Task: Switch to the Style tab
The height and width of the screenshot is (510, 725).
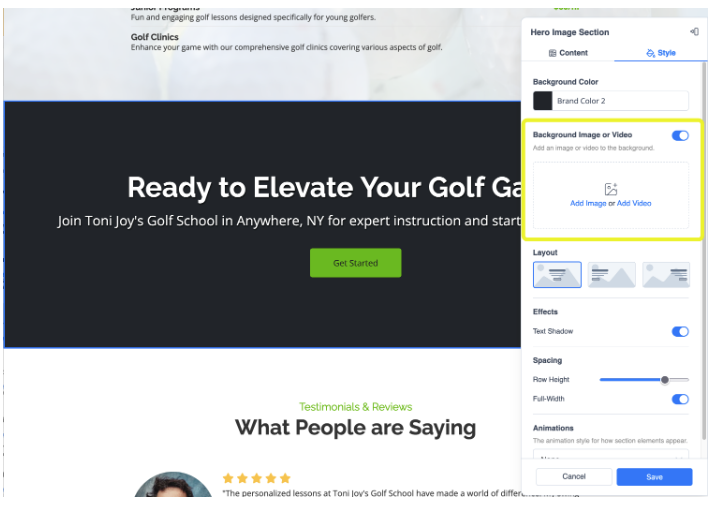Action: 661,53
